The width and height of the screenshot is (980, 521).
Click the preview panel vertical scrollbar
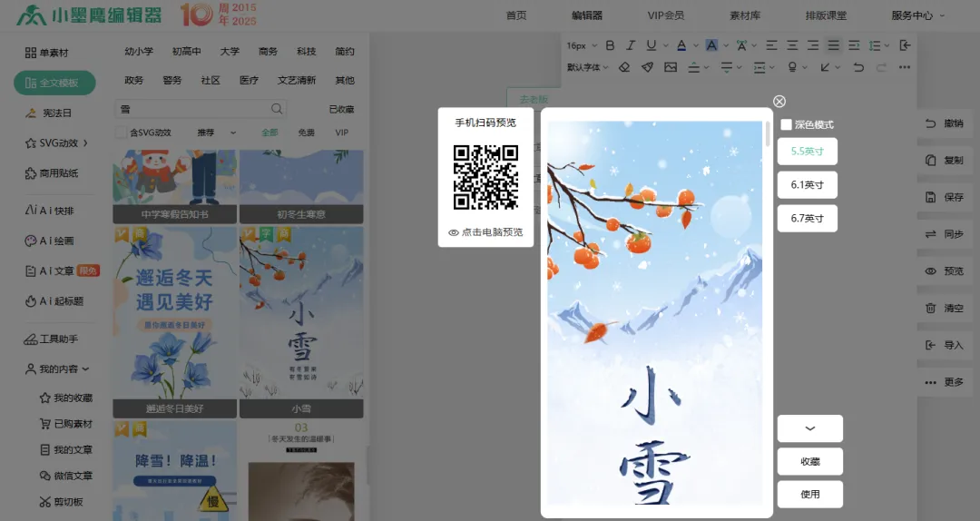pyautogui.click(x=768, y=133)
